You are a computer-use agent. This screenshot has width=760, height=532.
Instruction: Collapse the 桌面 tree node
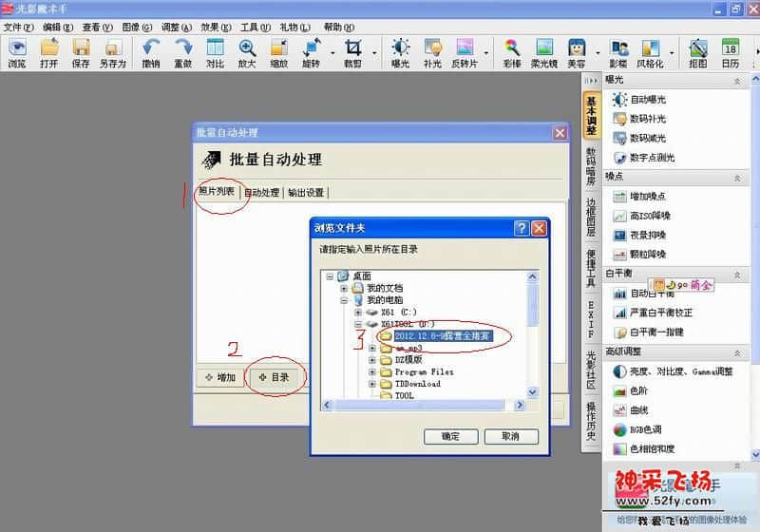point(330,276)
